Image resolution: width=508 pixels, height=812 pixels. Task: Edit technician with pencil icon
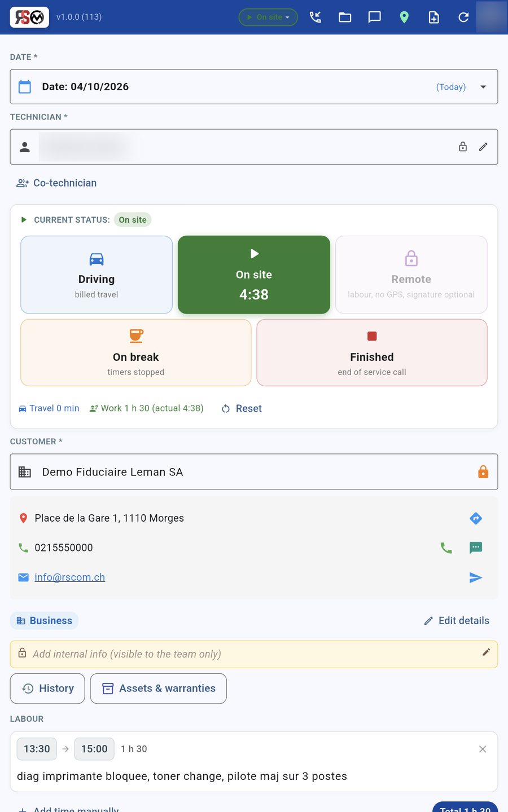(x=483, y=147)
